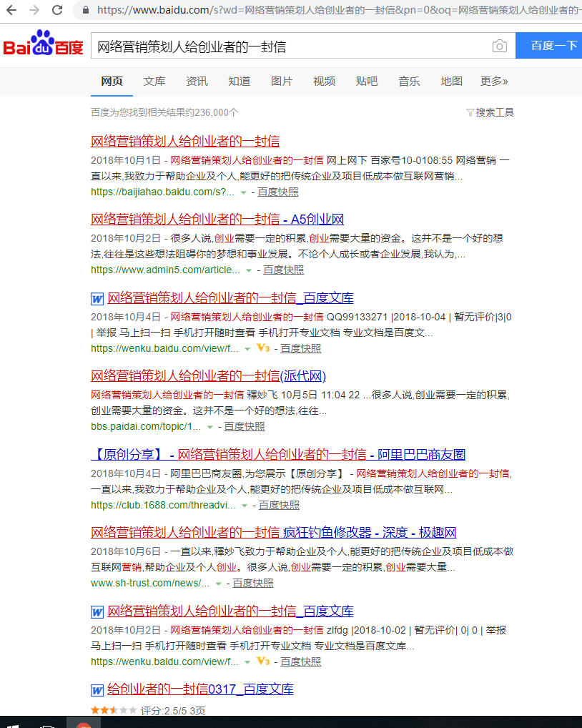Click the Baidu logo

(43, 46)
